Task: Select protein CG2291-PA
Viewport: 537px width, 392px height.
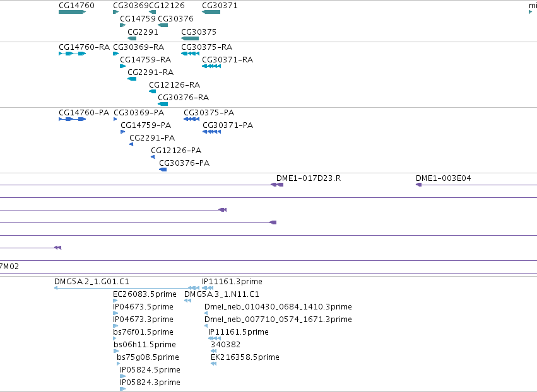Action: tap(152, 138)
